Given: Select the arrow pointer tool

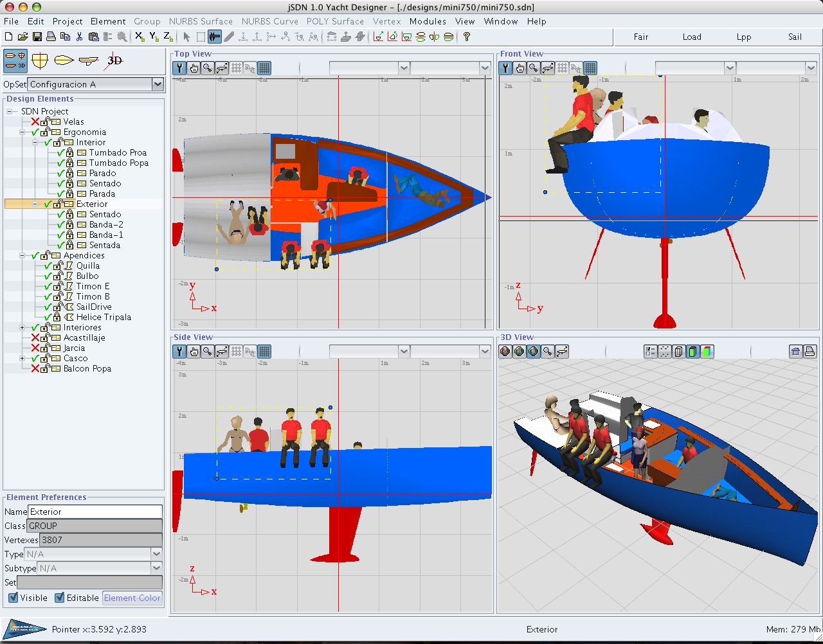Looking at the screenshot, I should pyautogui.click(x=186, y=37).
